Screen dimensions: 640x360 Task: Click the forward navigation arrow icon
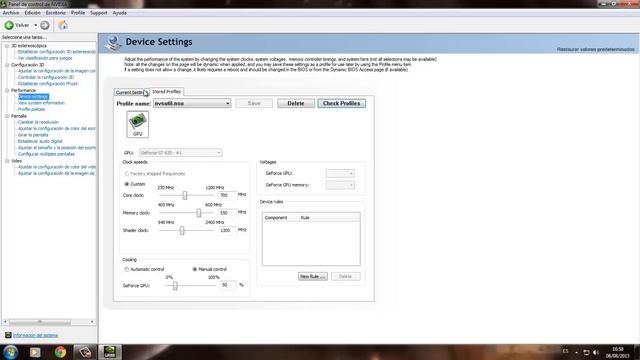tap(45, 25)
